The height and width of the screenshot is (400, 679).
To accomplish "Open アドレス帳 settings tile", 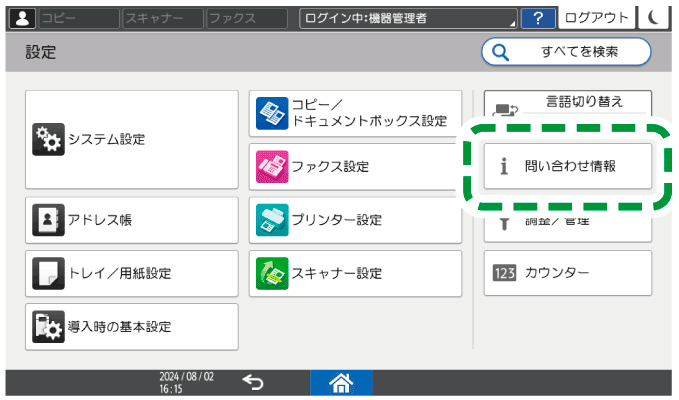I will pos(132,220).
